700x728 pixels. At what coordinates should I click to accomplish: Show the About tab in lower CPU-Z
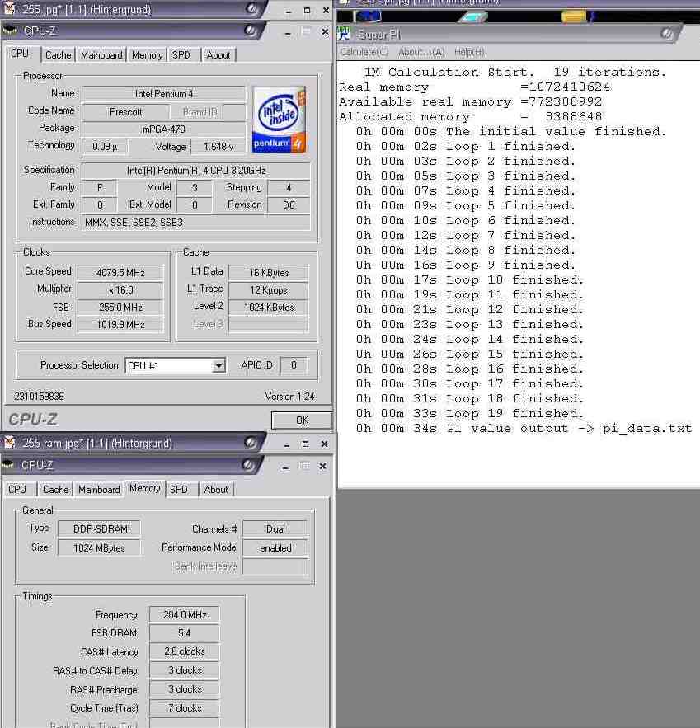click(216, 490)
